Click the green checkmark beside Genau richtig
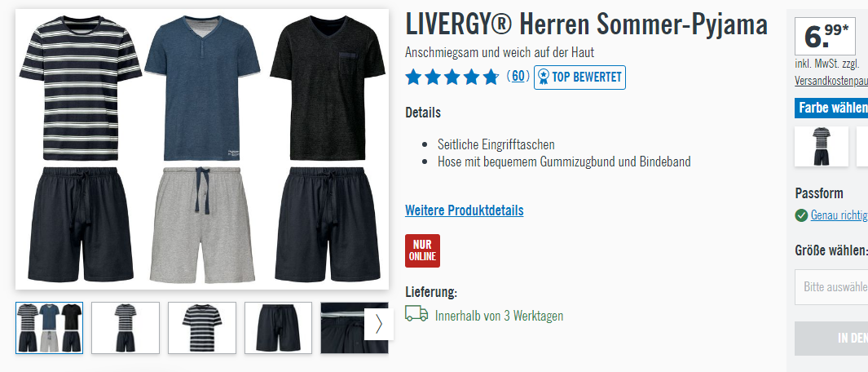This screenshot has height=372, width=868. [x=801, y=215]
